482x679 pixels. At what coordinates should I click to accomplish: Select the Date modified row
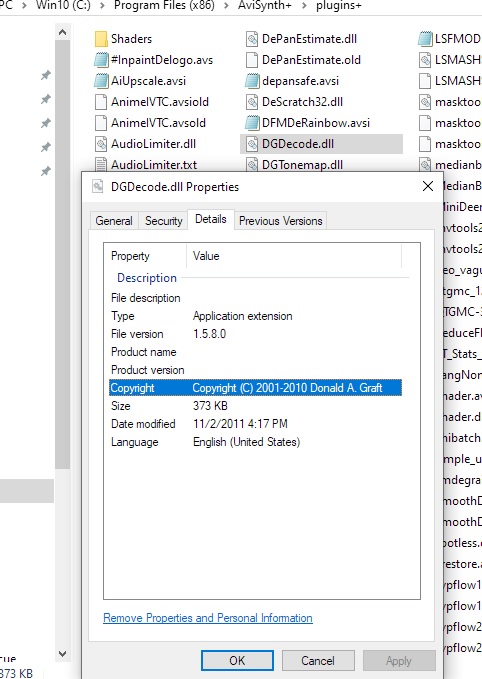coord(255,424)
